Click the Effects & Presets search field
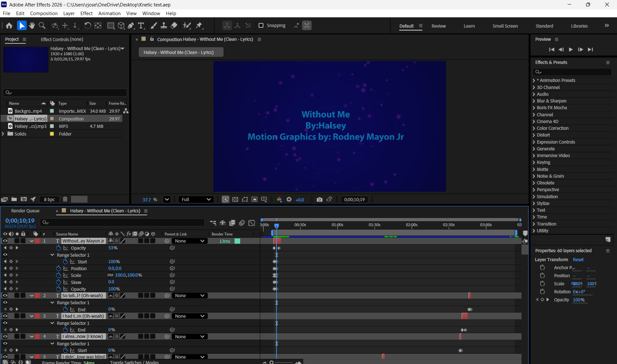Screen dimensions: 617x364 tap(572, 72)
